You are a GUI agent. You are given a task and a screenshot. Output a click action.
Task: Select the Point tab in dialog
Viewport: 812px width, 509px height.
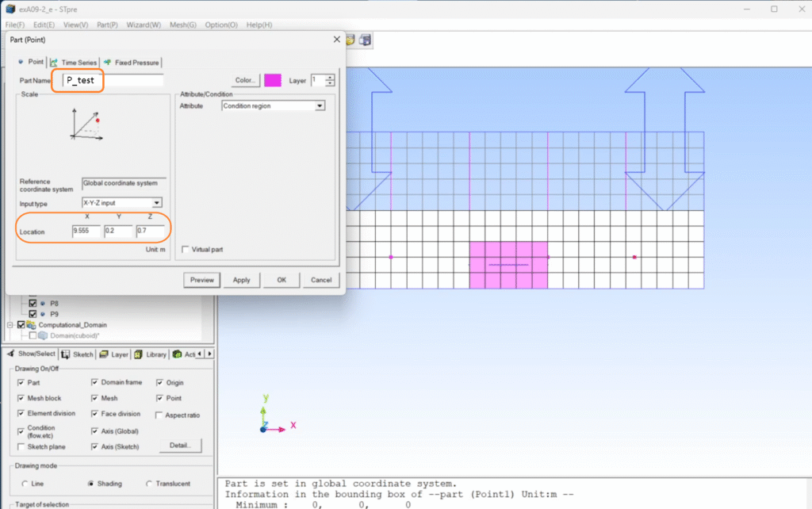tap(31, 62)
